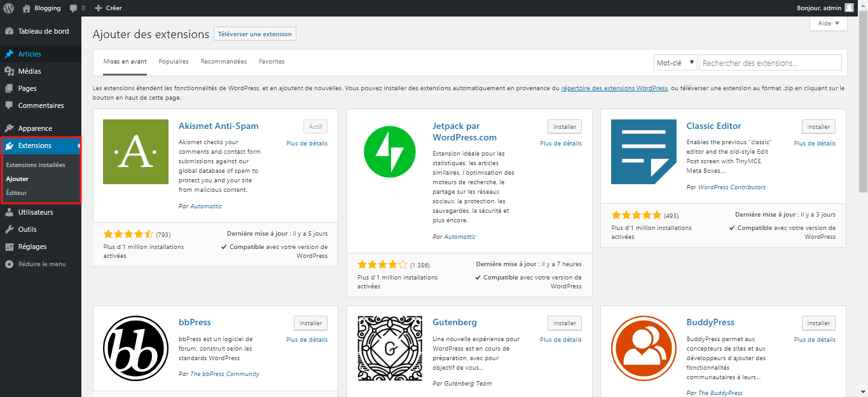Open Éditeur in Extensions submenu

17,192
